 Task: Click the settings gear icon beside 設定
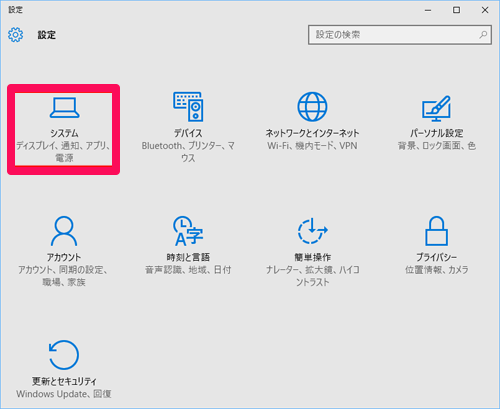click(15, 35)
